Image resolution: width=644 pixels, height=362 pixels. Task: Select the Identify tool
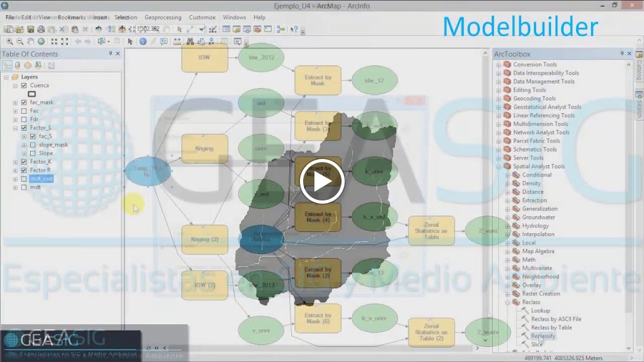(143, 41)
